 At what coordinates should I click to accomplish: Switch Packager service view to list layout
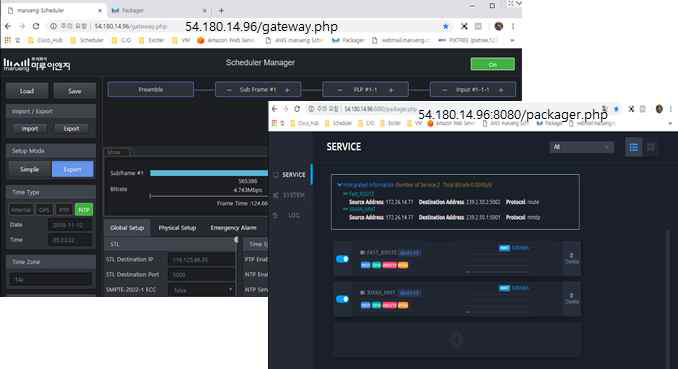633,148
